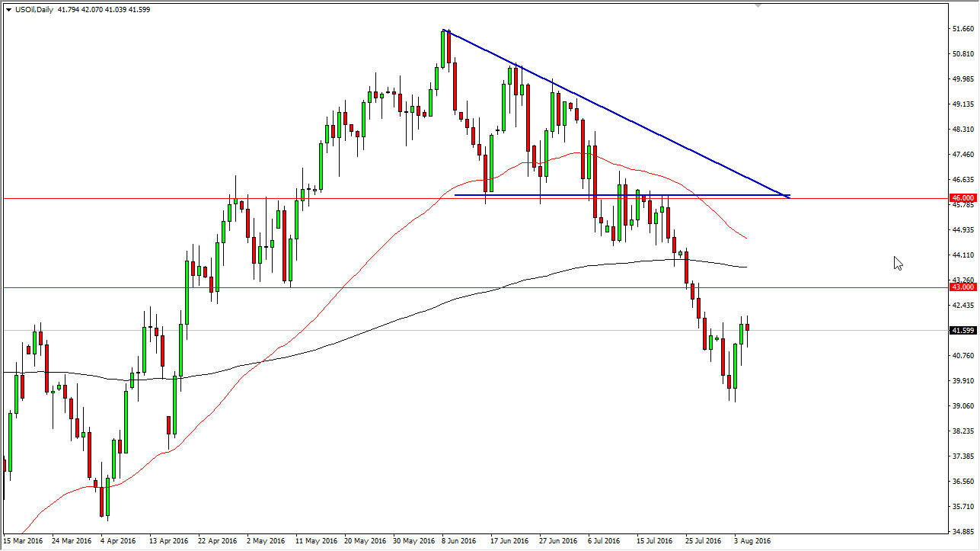Click price axis label "46.635"
This screenshot has height=551, width=980.
[963, 180]
